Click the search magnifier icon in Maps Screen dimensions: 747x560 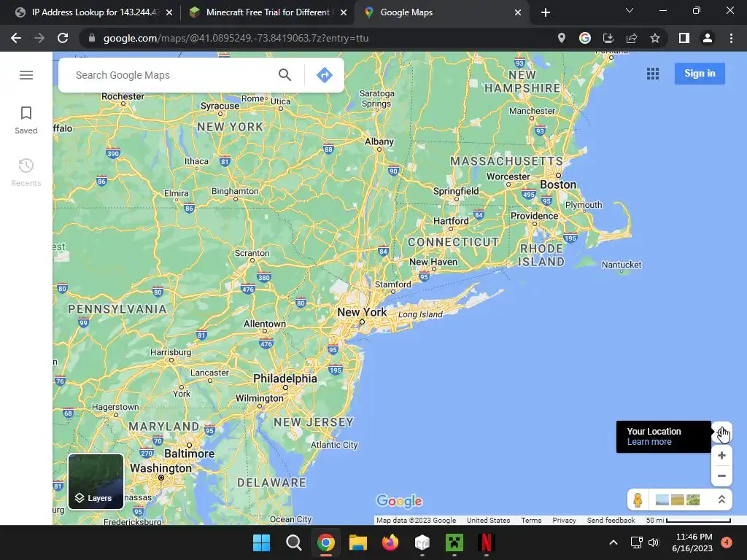[285, 75]
